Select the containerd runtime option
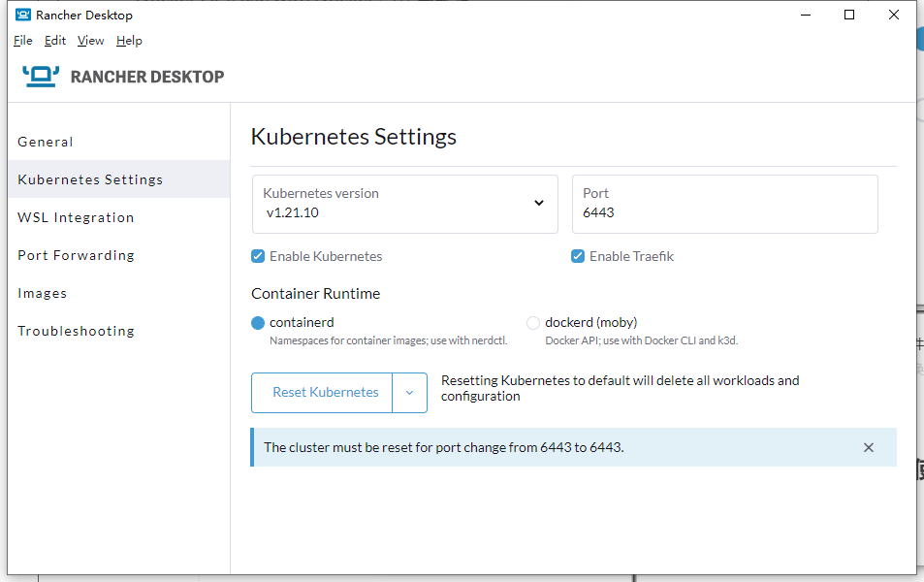Viewport: 924px width, 582px height. pyautogui.click(x=258, y=323)
